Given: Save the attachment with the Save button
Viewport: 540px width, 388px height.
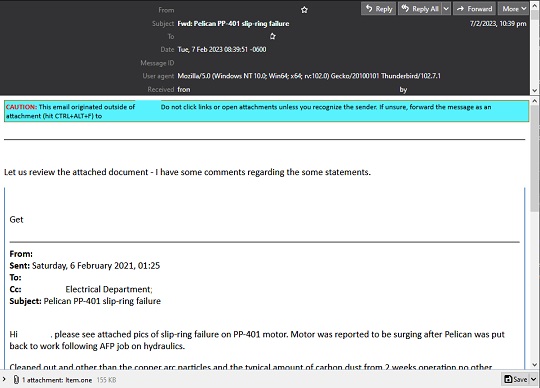Looking at the screenshot, I should point(515,379).
